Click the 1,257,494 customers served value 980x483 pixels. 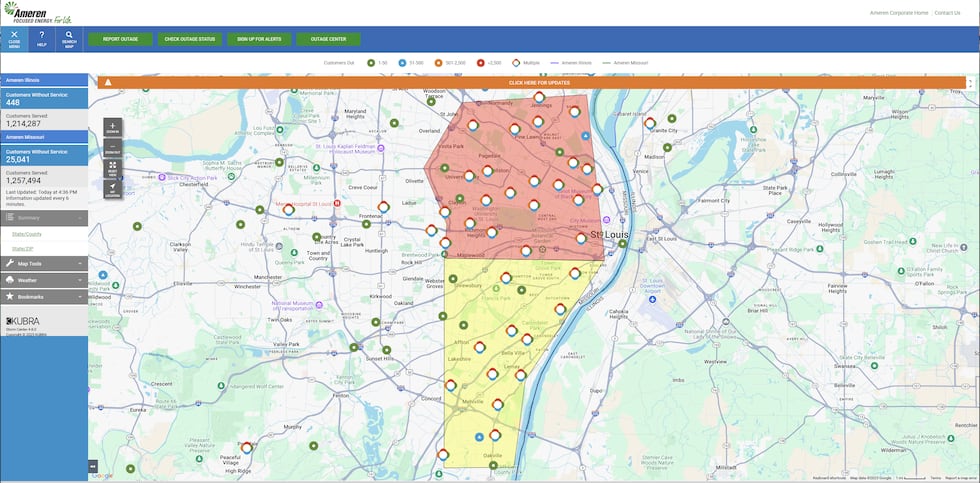(22, 181)
